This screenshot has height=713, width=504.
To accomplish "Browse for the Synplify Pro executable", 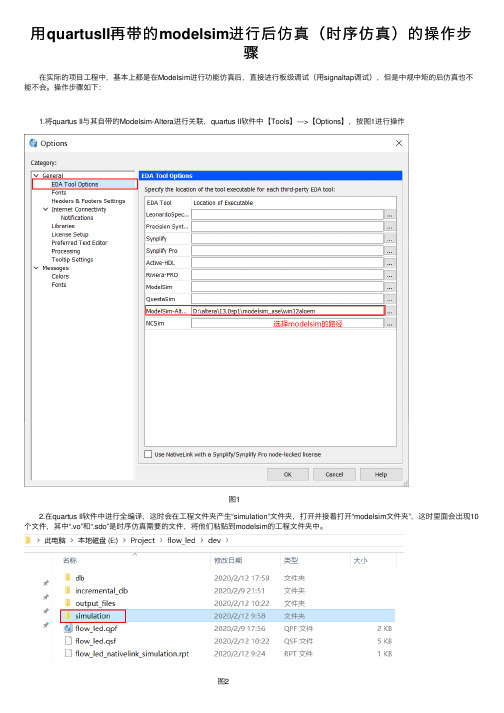I will (x=390, y=251).
